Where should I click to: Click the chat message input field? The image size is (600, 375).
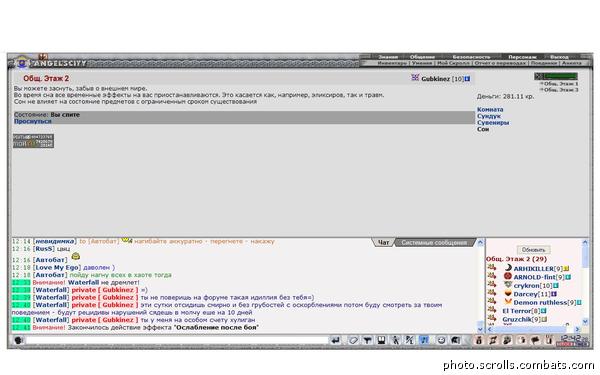[x=176, y=340]
